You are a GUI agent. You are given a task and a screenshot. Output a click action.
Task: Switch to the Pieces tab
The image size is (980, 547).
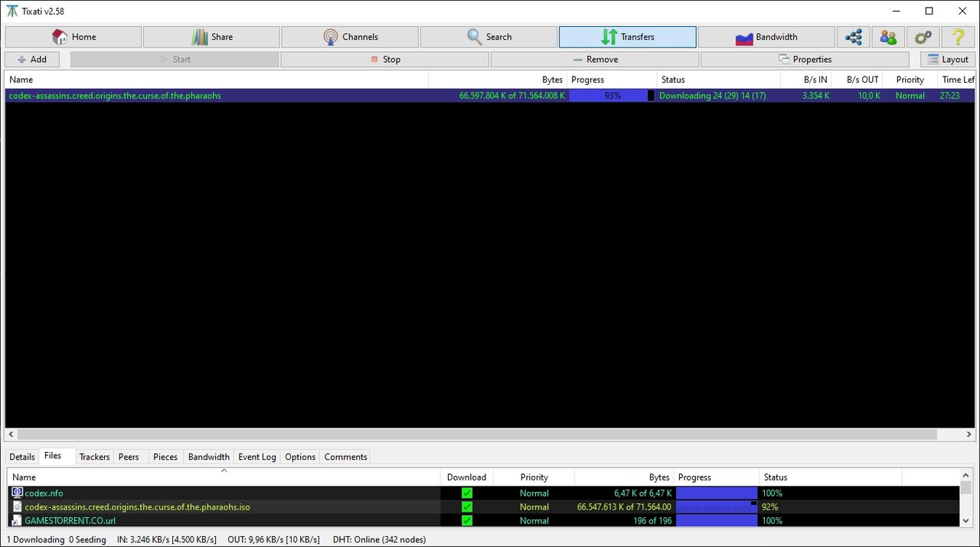[165, 457]
